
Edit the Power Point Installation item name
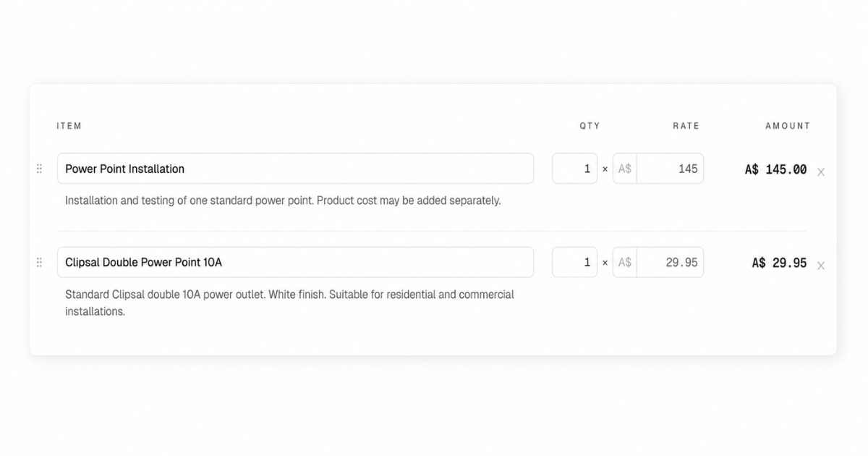tap(295, 169)
